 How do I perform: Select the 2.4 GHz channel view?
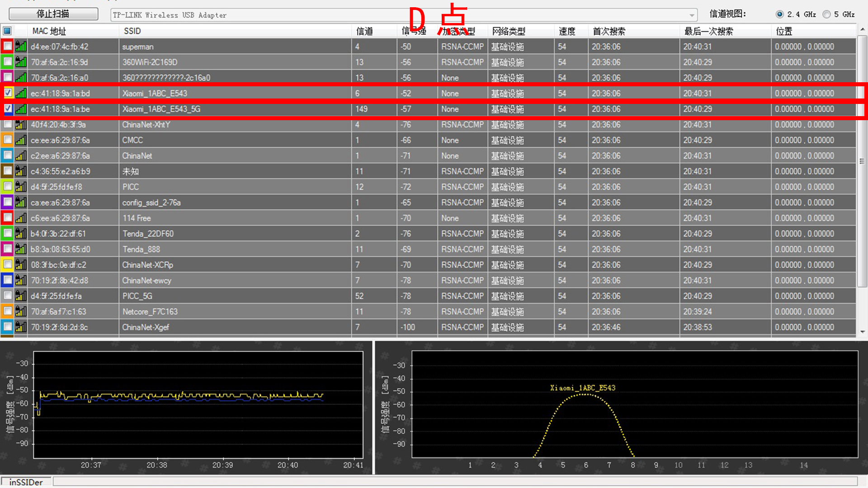point(780,14)
